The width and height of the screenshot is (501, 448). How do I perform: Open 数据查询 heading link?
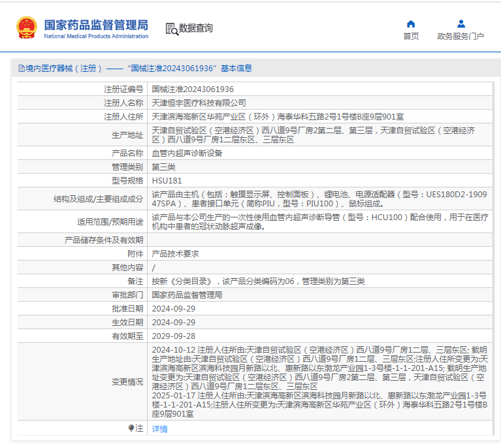[195, 28]
